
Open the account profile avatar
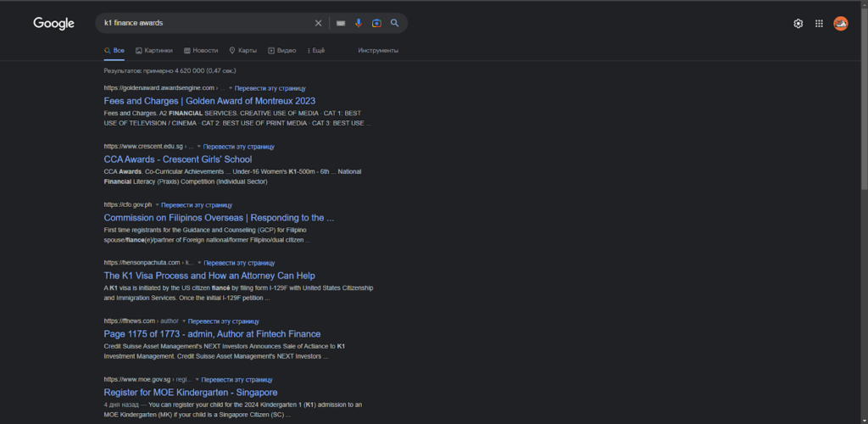point(841,24)
